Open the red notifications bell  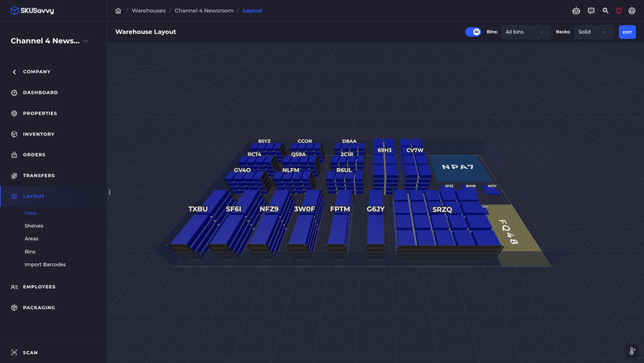[x=618, y=11]
